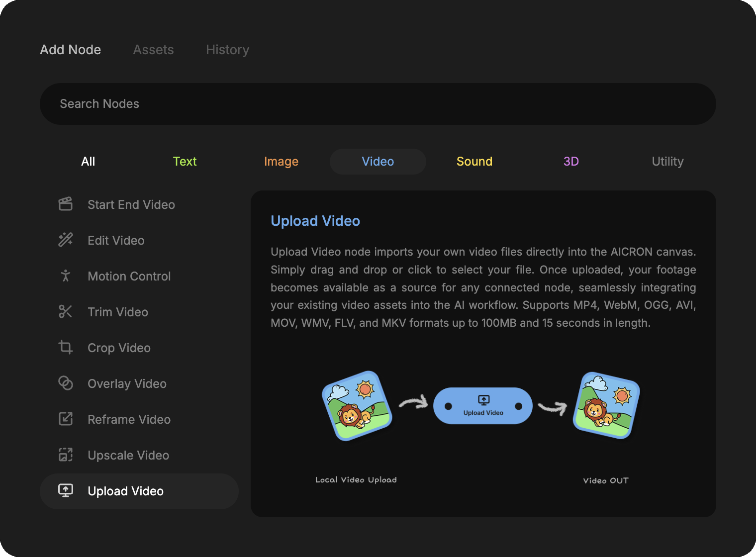Screen dimensions: 756x557
Task: Select the Edit Video magic wand icon
Action: click(66, 240)
